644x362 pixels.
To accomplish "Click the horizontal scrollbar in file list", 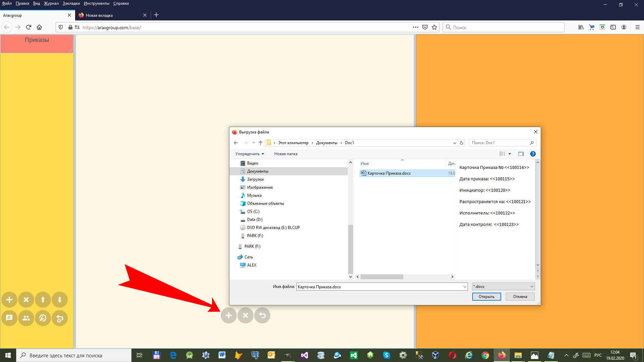I will [x=382, y=277].
